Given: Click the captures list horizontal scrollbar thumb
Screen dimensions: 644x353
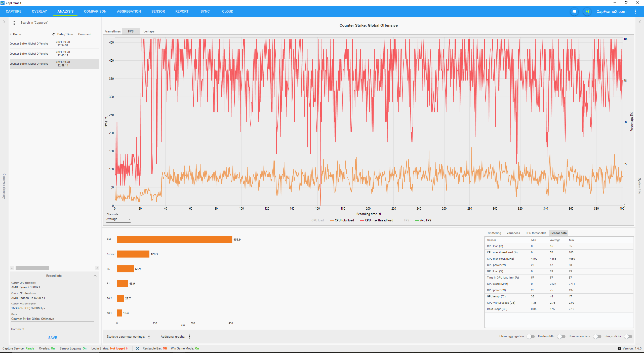Looking at the screenshot, I should tap(32, 268).
